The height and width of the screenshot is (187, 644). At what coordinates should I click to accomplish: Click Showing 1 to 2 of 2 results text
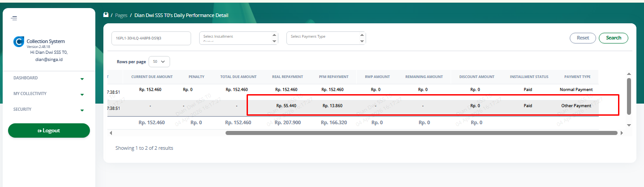click(144, 148)
